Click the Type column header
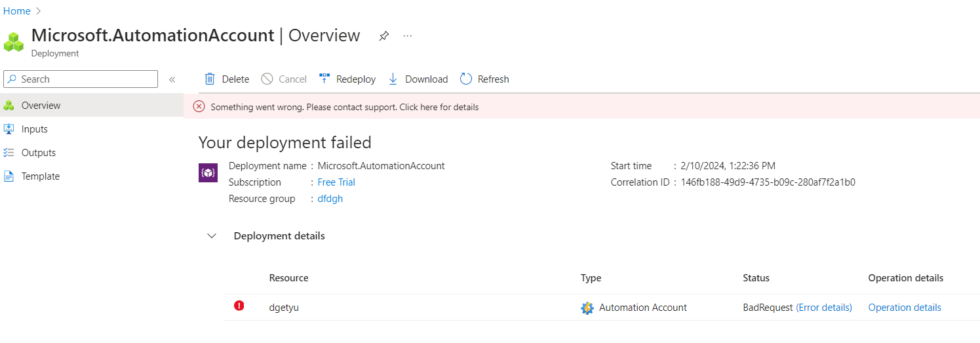The image size is (980, 343). coord(591,278)
